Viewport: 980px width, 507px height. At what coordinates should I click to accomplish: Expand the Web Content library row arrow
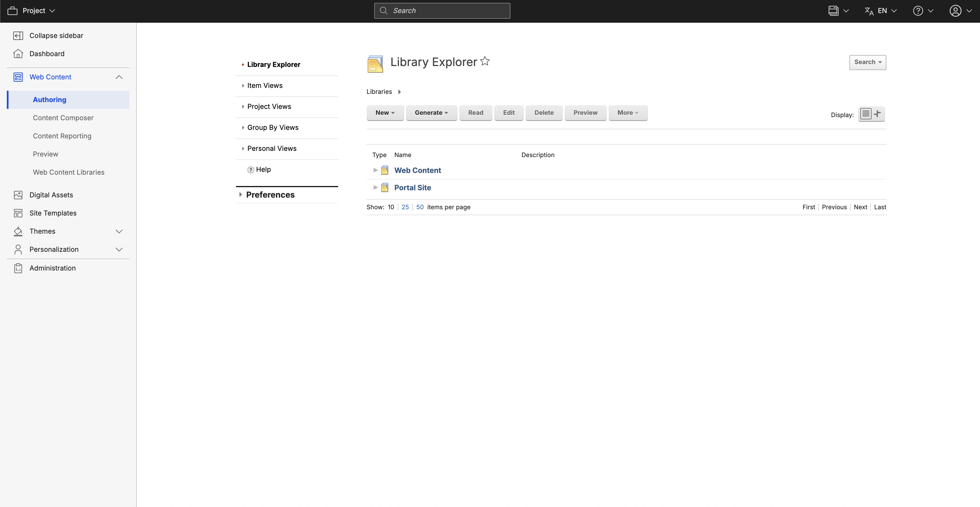[x=375, y=170]
